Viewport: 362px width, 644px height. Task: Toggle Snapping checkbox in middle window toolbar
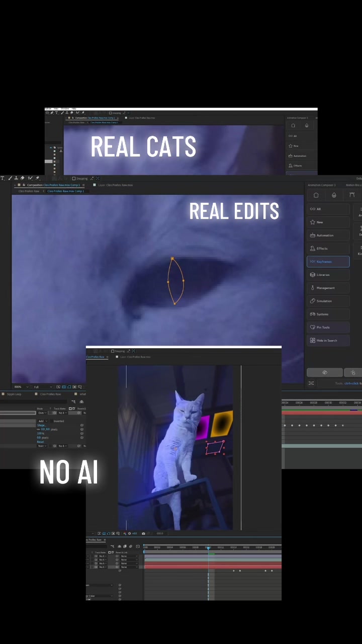(x=74, y=178)
